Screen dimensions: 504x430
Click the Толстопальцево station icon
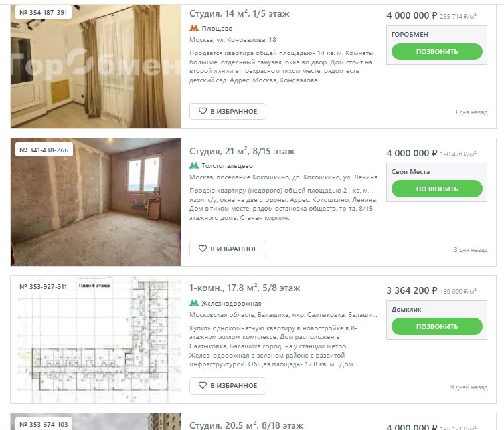(x=194, y=166)
